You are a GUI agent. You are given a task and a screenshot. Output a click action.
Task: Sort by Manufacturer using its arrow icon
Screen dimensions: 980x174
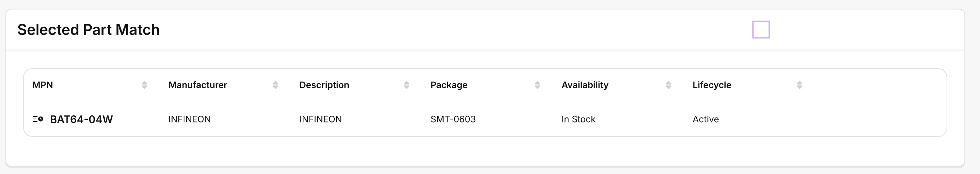[275, 85]
